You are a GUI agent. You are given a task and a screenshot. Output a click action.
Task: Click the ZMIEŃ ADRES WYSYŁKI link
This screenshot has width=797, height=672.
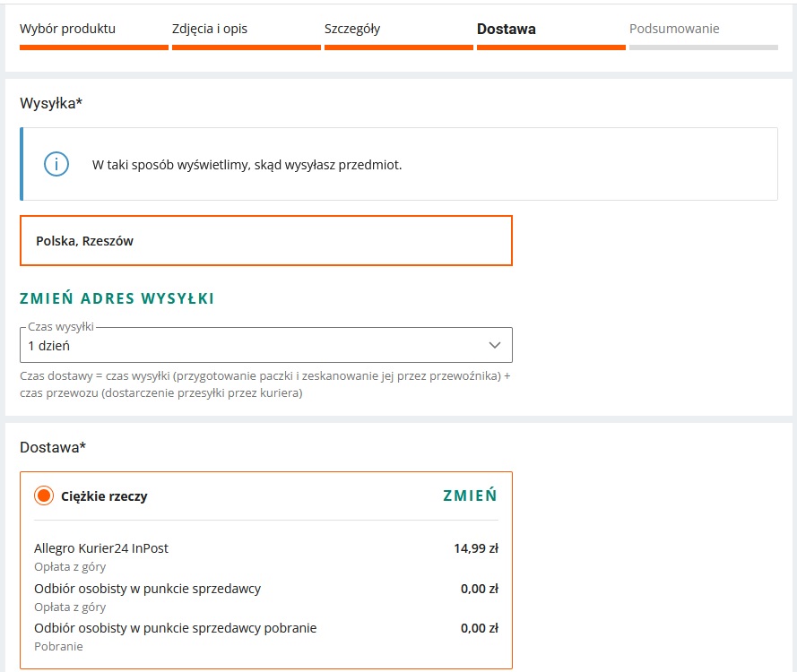coord(117,299)
